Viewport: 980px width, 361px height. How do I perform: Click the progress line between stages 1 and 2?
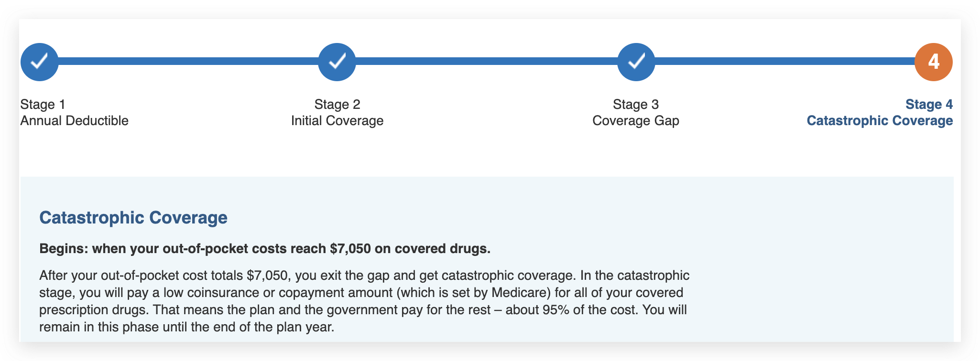point(188,61)
